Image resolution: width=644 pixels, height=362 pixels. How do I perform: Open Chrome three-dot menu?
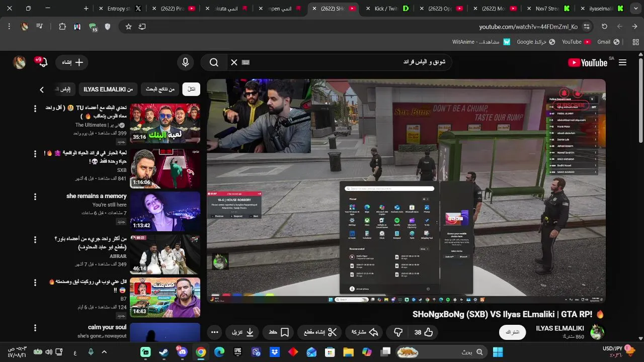[x=9, y=27]
